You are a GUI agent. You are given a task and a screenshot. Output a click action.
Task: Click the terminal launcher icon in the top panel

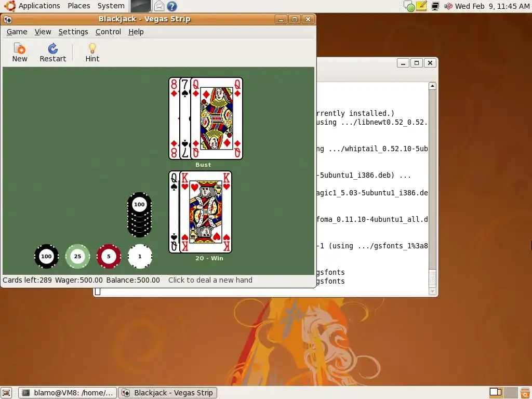click(140, 6)
